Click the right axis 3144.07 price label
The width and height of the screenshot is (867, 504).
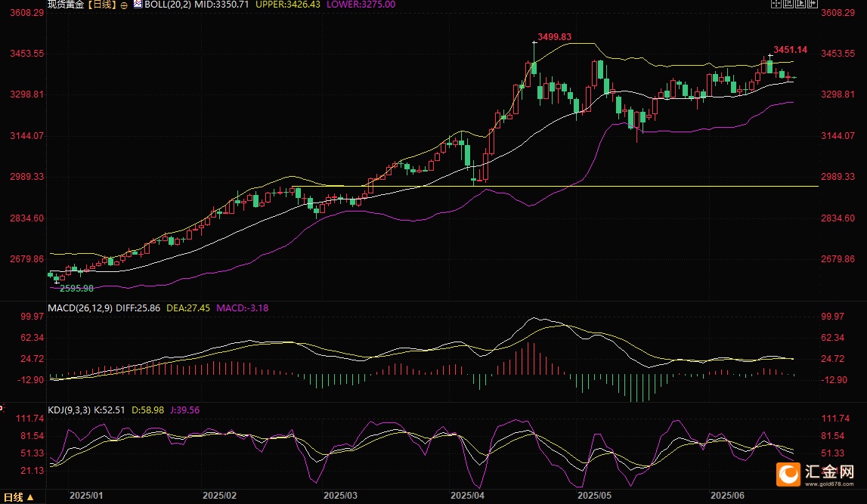point(838,136)
